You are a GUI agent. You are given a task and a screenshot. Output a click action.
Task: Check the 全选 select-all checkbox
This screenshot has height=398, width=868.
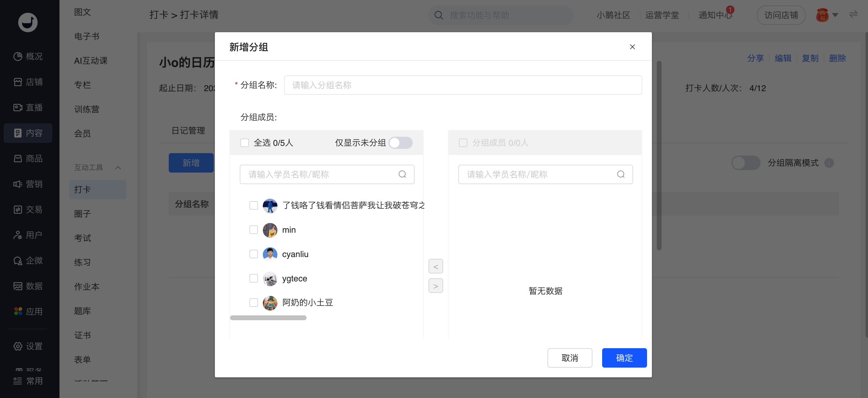244,143
